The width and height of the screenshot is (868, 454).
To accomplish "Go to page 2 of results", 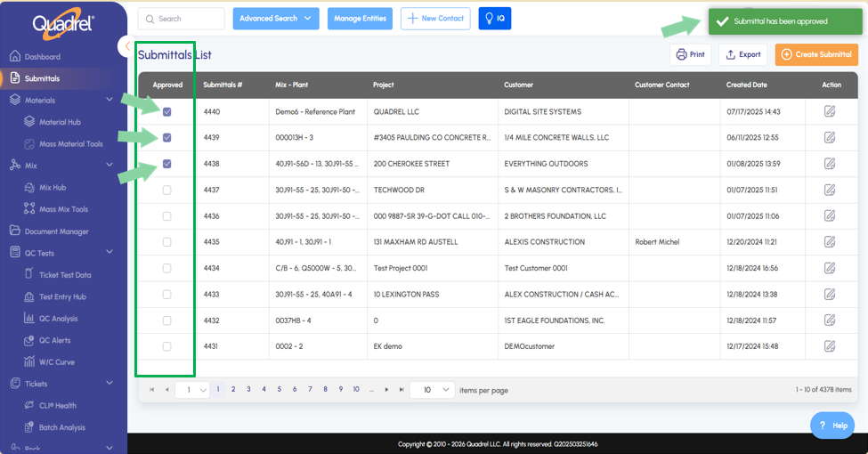I will 233,389.
